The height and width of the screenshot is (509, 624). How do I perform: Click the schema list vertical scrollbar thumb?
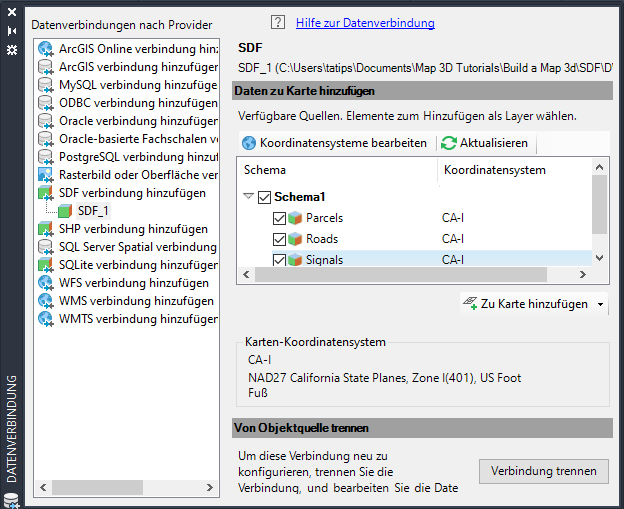coord(599,205)
